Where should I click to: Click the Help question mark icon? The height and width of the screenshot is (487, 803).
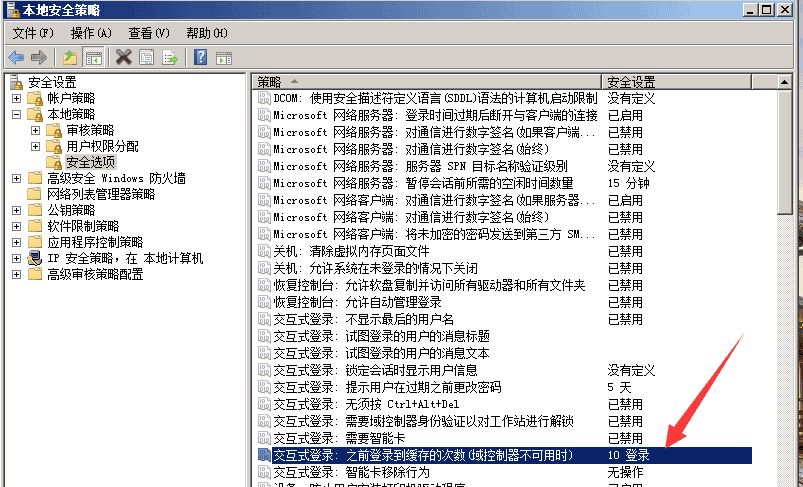click(200, 57)
